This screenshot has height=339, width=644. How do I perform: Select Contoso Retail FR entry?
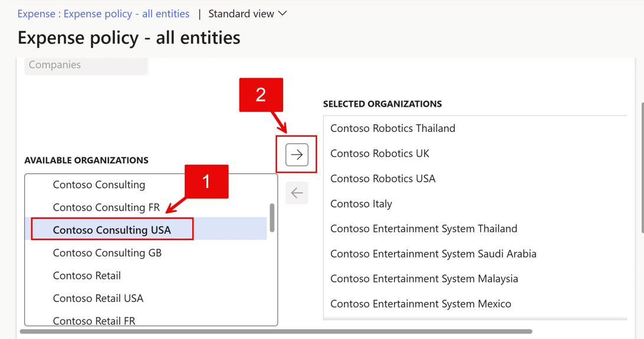coord(94,320)
